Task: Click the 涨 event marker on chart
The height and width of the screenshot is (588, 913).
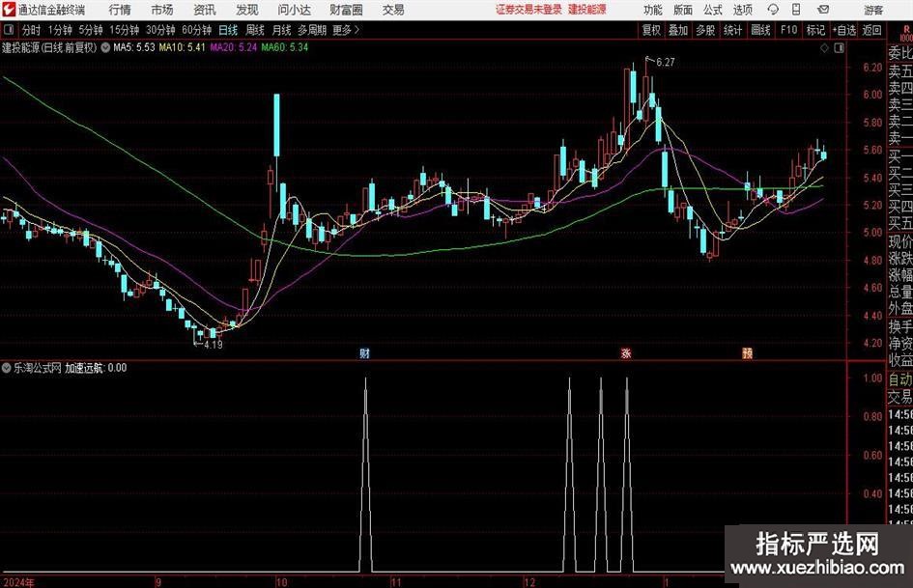Action: click(x=625, y=353)
